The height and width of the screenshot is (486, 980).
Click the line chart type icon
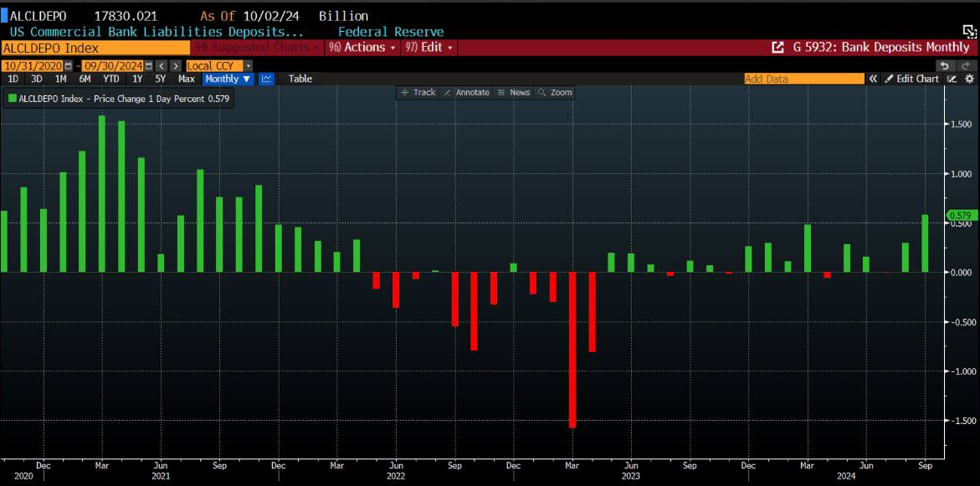point(266,79)
